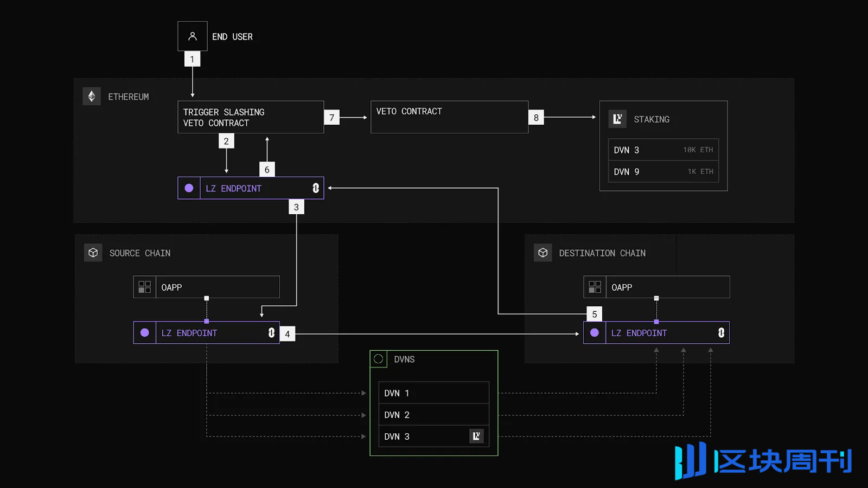Select the Source Chain cube icon
This screenshot has width=868, height=488.
pos(93,253)
